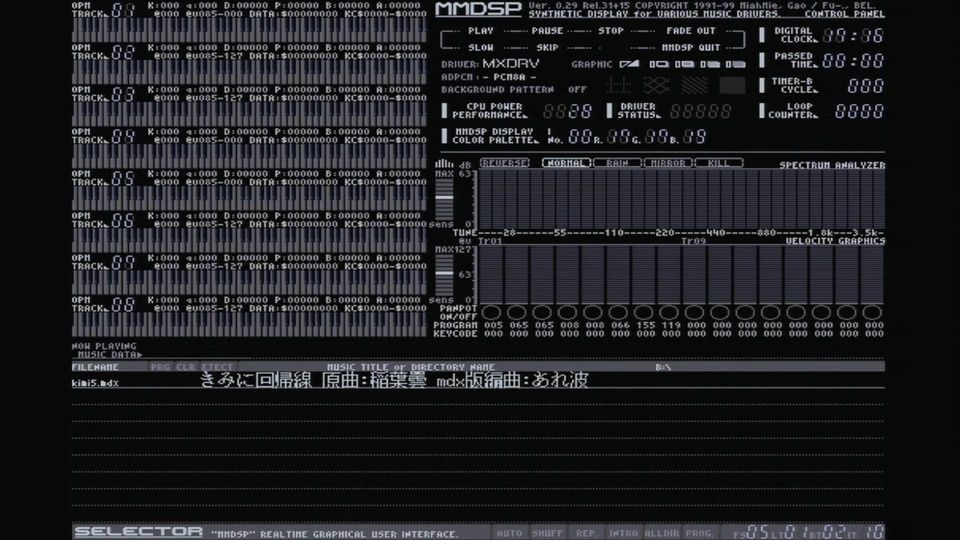Click the B:\ drive path label
Screen dimensions: 960x540
pos(663,367)
